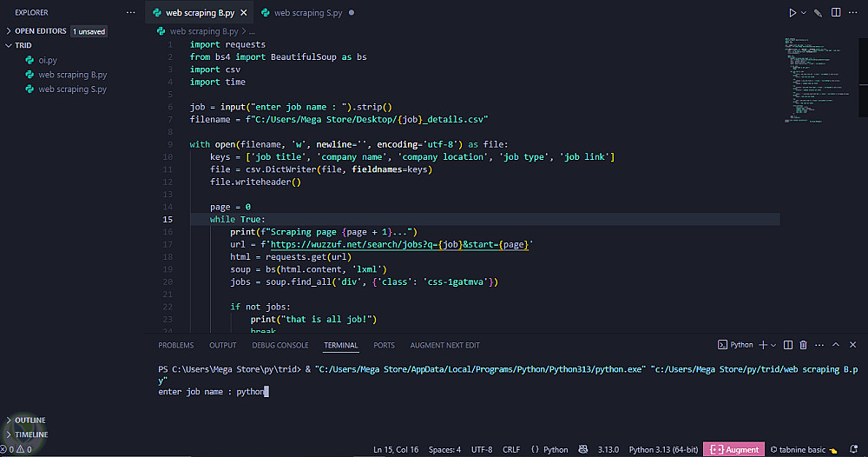Viewport: 868px width, 457px height.
Task: Click 3.13.0 version in status bar
Action: [x=608, y=450]
